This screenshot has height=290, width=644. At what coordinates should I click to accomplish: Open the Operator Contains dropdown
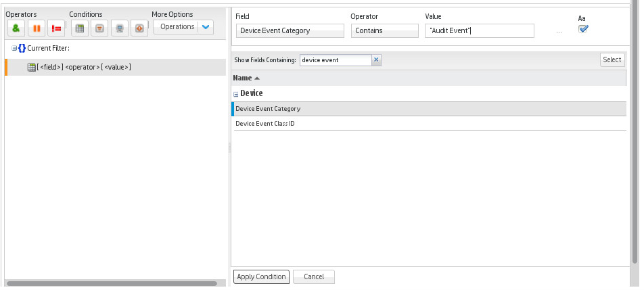pyautogui.click(x=384, y=31)
